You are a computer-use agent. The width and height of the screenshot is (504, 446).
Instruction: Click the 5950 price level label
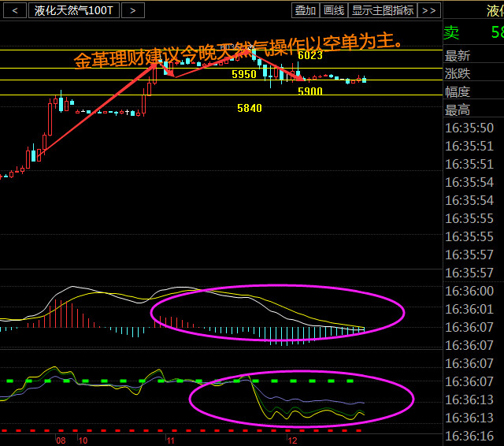click(x=244, y=74)
